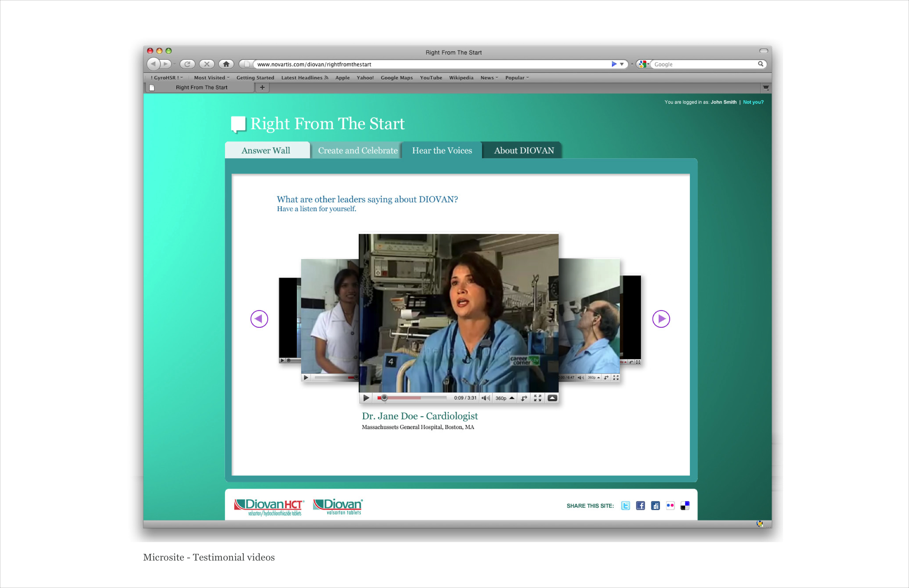Open the 360p quality menu

pyautogui.click(x=505, y=398)
